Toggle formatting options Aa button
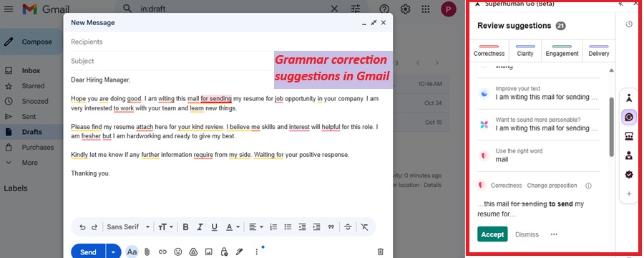The height and width of the screenshot is (258, 644). coord(132,252)
